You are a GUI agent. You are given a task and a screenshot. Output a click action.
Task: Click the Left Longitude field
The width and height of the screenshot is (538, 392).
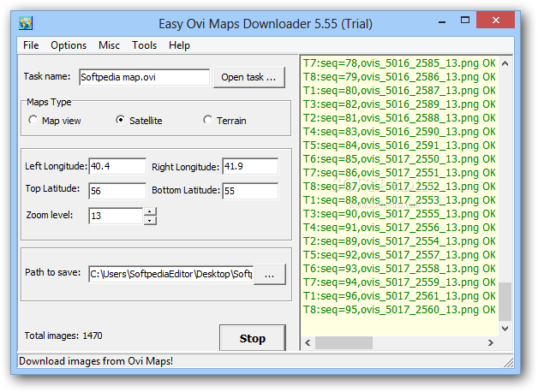117,166
